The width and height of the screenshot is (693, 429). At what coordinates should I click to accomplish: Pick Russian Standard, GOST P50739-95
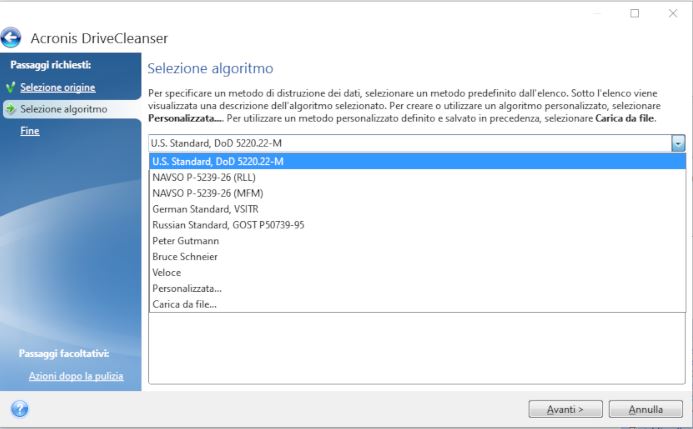pyautogui.click(x=418, y=225)
